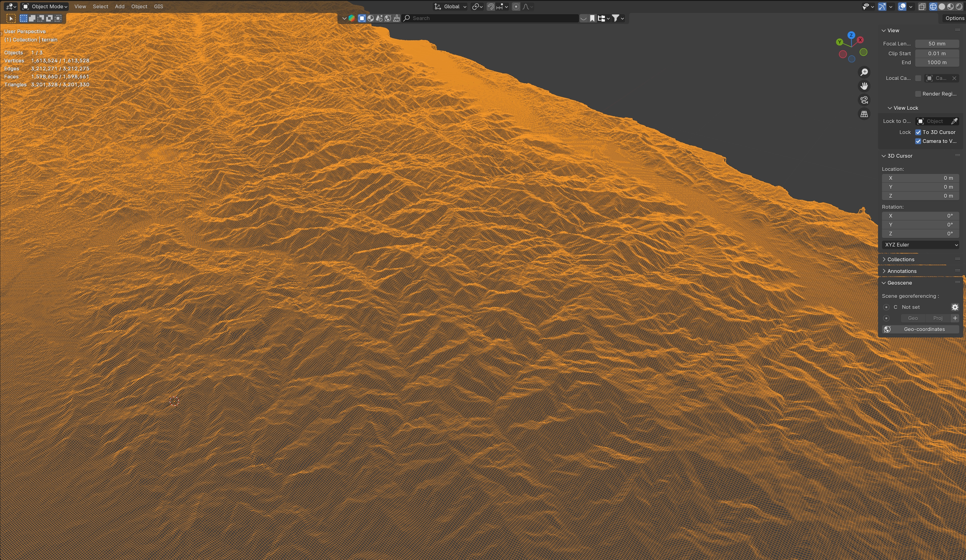The width and height of the screenshot is (966, 560).
Task: Click the hand pan view icon
Action: point(864,86)
